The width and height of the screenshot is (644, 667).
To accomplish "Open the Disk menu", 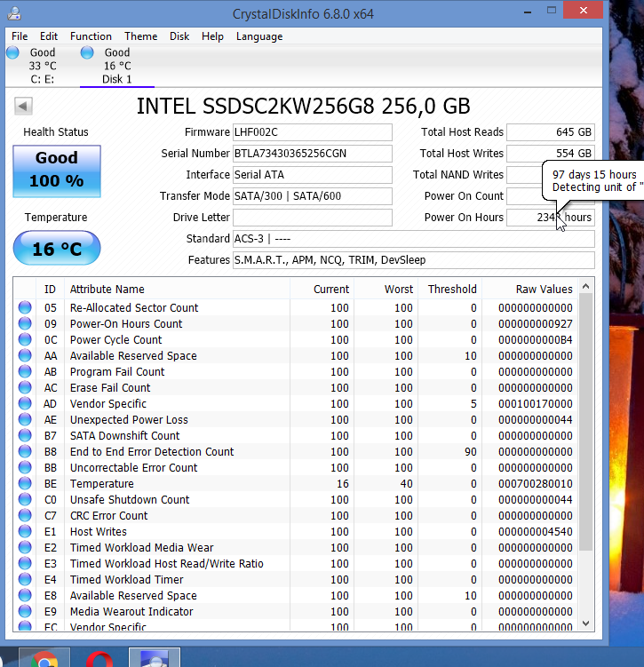I will 179,36.
